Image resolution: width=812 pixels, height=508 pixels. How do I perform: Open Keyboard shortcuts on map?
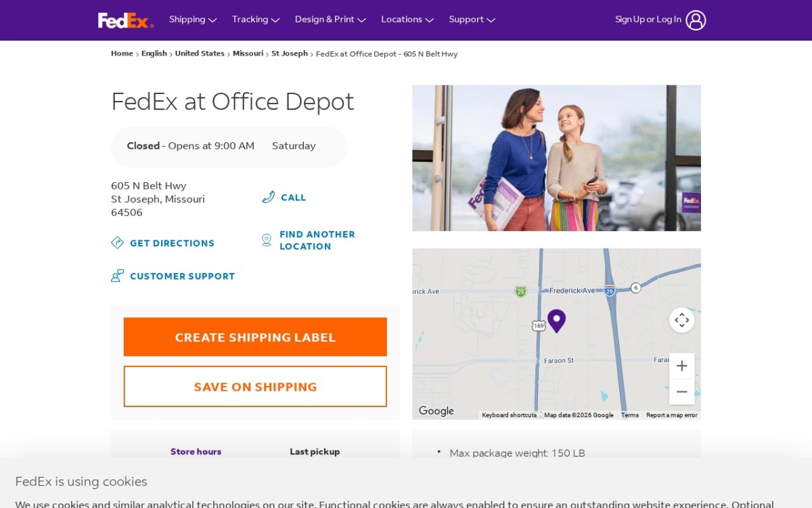(509, 415)
